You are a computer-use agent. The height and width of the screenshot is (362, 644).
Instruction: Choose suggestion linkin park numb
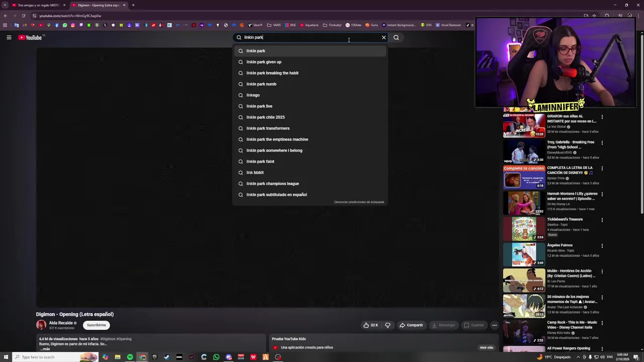tap(309, 84)
